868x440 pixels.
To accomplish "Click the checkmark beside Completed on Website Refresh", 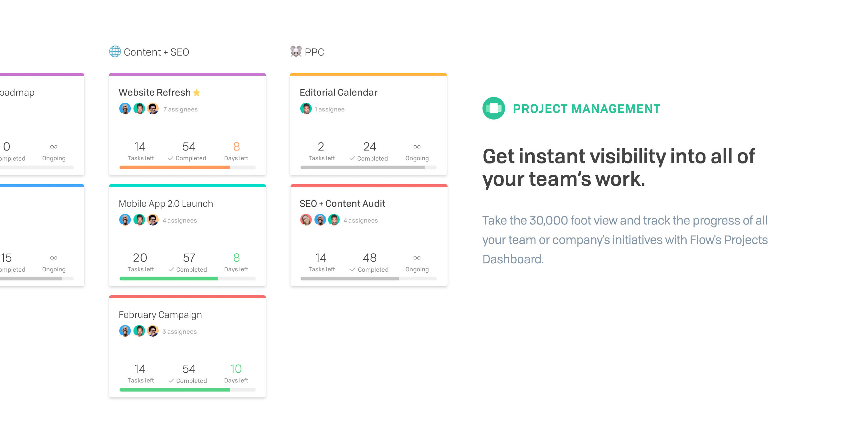I will (x=171, y=158).
